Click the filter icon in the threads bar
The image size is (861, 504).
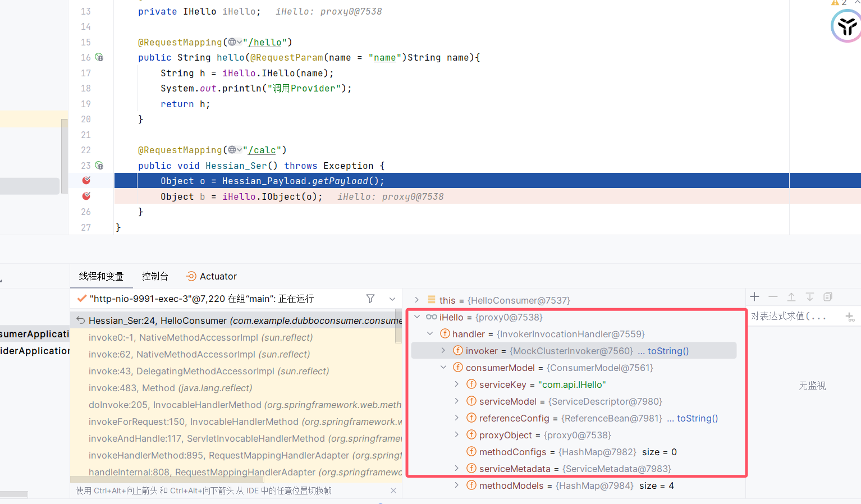[x=370, y=299]
